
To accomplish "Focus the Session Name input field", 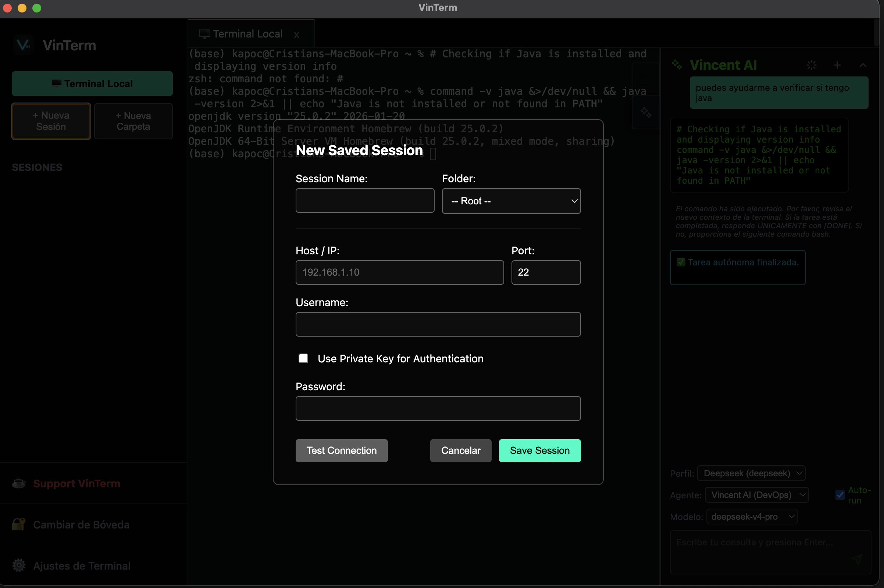I will pyautogui.click(x=365, y=201).
